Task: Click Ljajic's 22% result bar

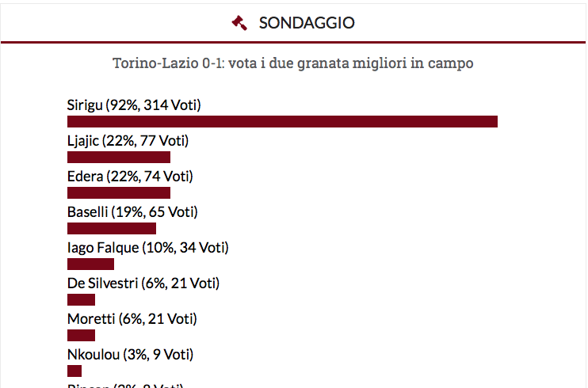Action: tap(119, 157)
